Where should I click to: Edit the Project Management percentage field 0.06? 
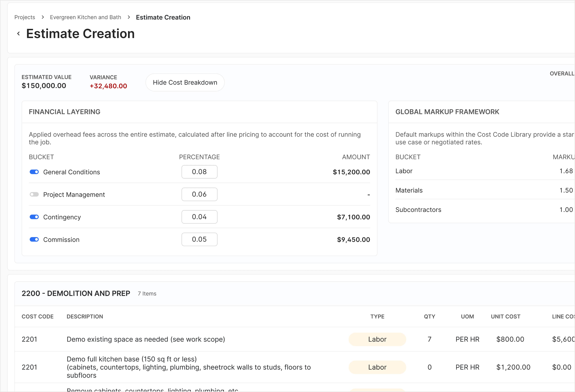[x=199, y=194]
